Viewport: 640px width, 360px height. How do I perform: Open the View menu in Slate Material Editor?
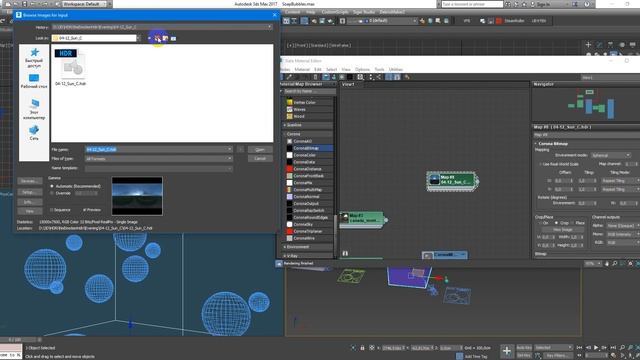[346, 69]
